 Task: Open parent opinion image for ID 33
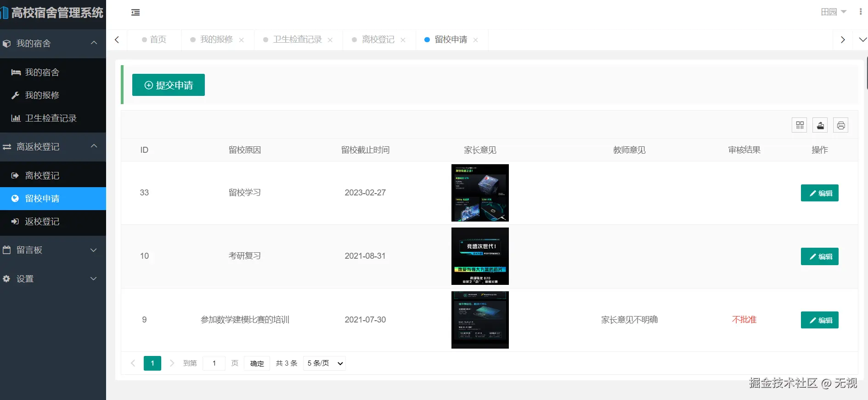click(x=480, y=193)
